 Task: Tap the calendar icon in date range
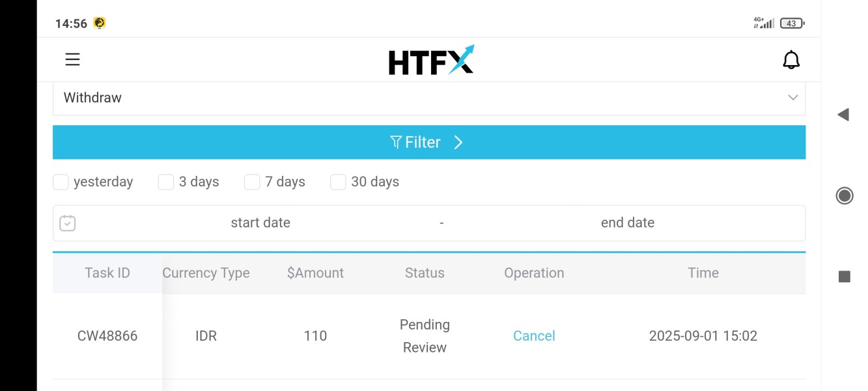[68, 224]
